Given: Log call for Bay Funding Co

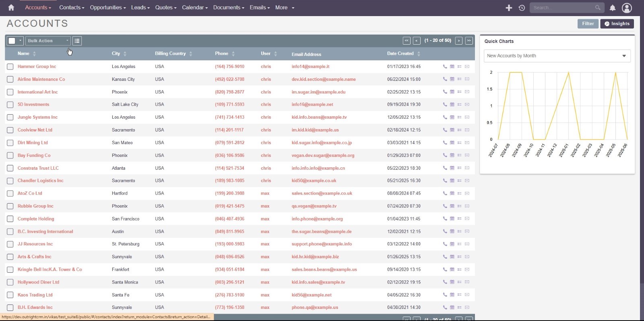Looking at the screenshot, I should [x=445, y=155].
